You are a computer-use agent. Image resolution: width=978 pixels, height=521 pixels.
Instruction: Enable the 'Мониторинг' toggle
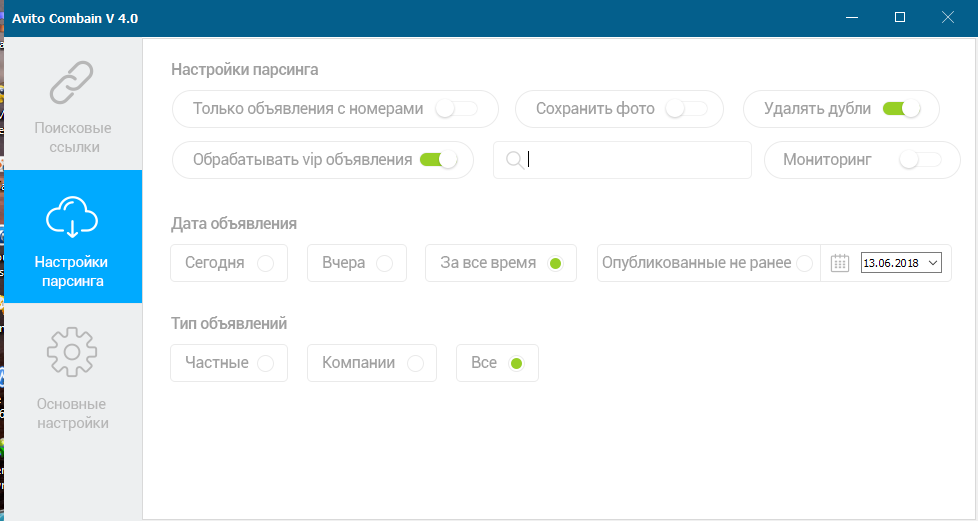920,160
